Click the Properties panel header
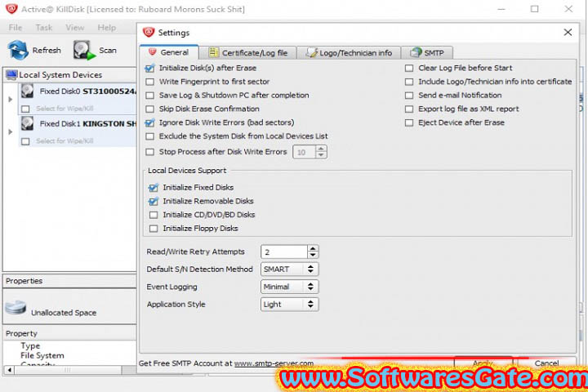Screen dimensions: 588x392 coord(69,281)
